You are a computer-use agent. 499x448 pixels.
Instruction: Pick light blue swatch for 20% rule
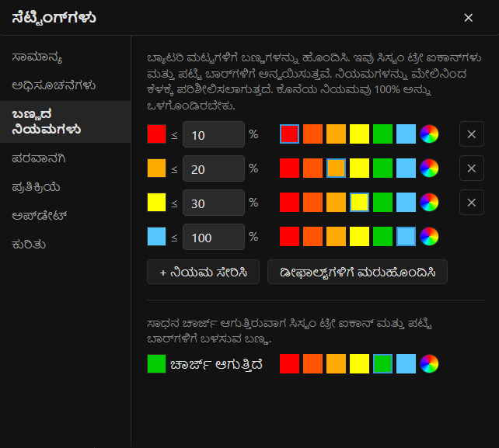coord(406,168)
